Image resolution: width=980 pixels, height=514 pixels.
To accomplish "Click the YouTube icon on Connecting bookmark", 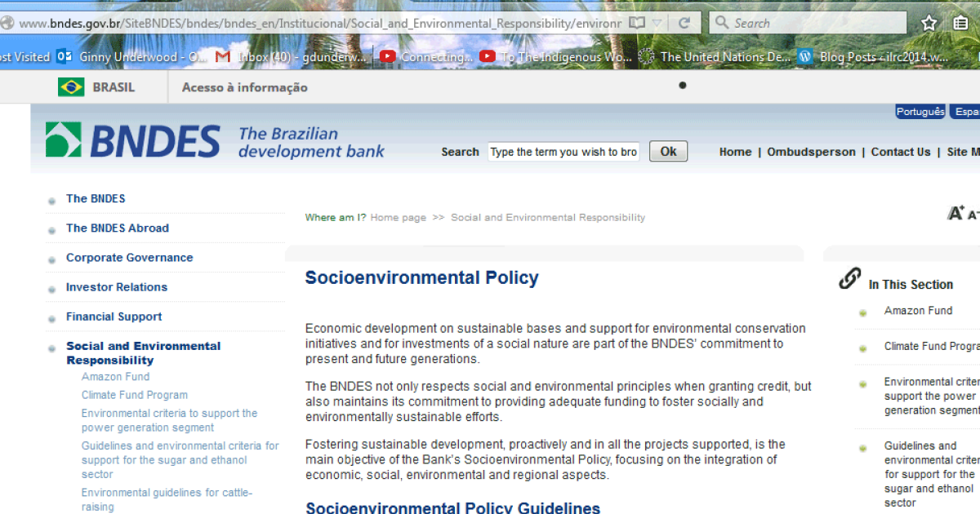I will pos(388,57).
